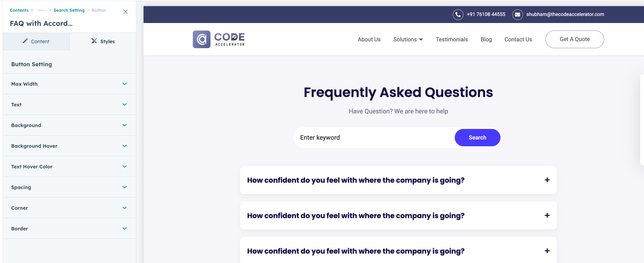Screen dimensions: 644x263
Task: Open the Solutions dropdown menu
Action: 408,39
